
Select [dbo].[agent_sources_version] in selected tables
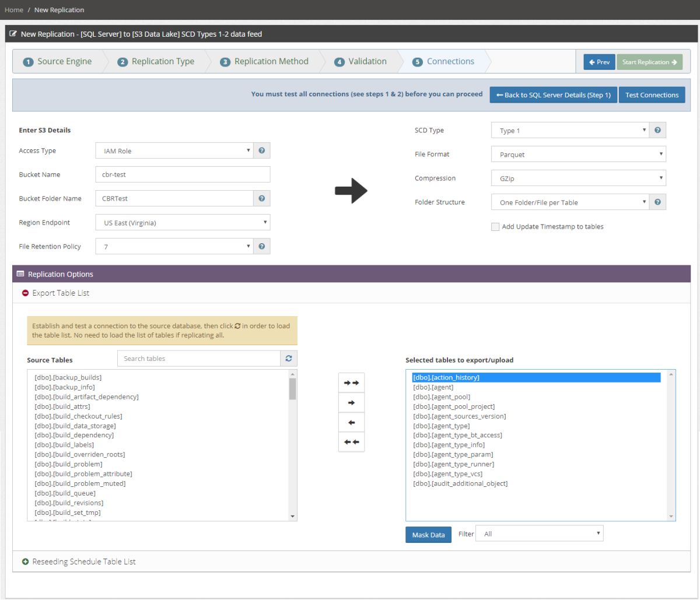click(x=459, y=416)
